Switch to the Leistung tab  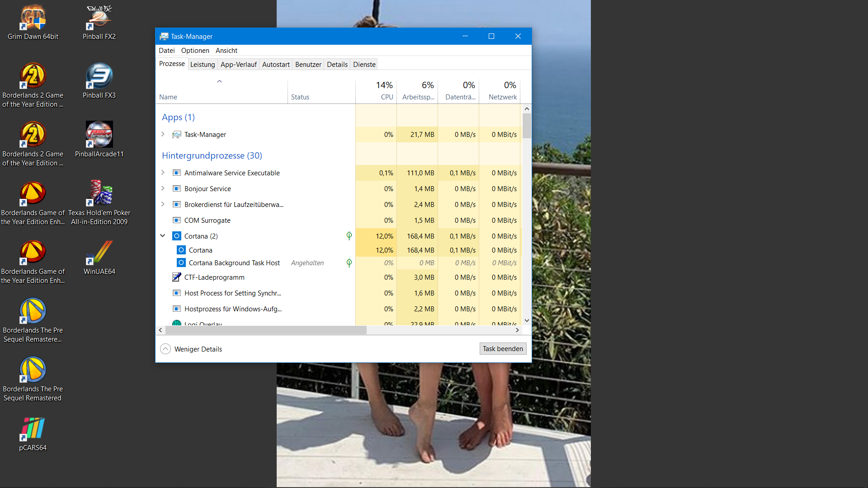tap(202, 64)
